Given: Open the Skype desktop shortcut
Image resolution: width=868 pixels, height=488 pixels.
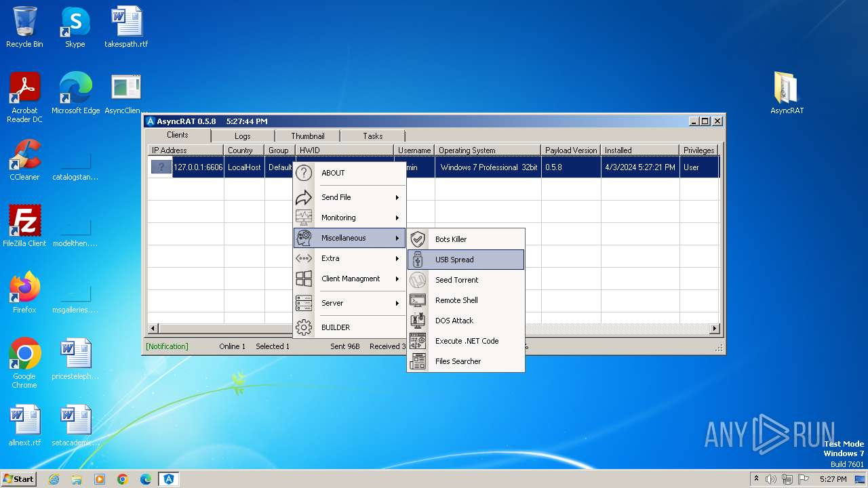Looking at the screenshot, I should tap(75, 27).
